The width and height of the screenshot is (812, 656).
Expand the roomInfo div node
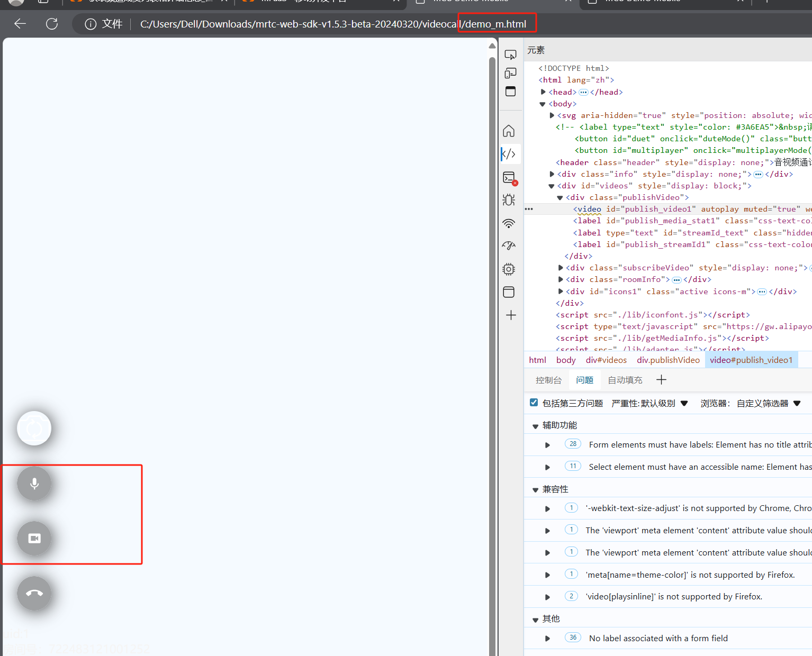(x=561, y=279)
